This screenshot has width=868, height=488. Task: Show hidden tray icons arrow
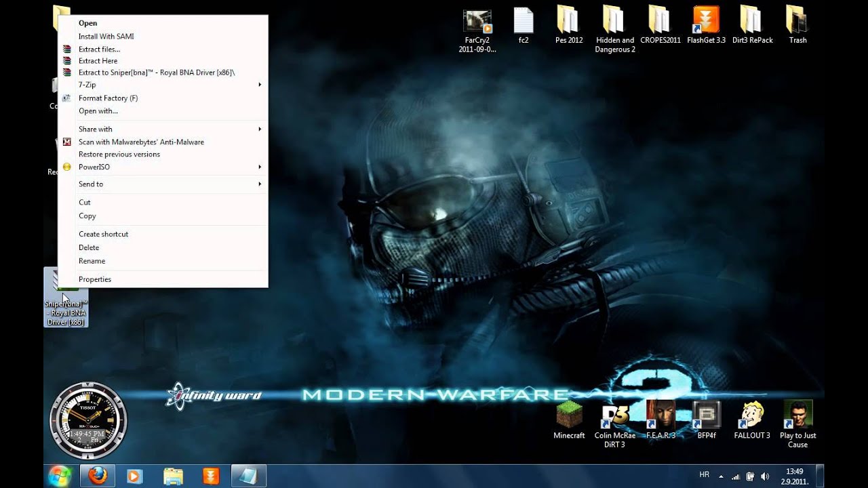[721, 476]
